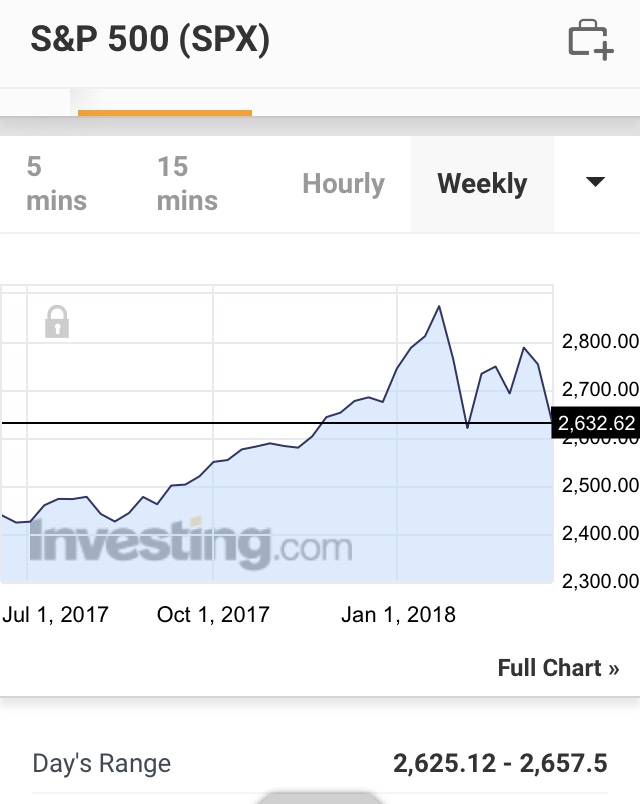Select the Weekly interval tab
The image size is (640, 804).
[x=482, y=184]
